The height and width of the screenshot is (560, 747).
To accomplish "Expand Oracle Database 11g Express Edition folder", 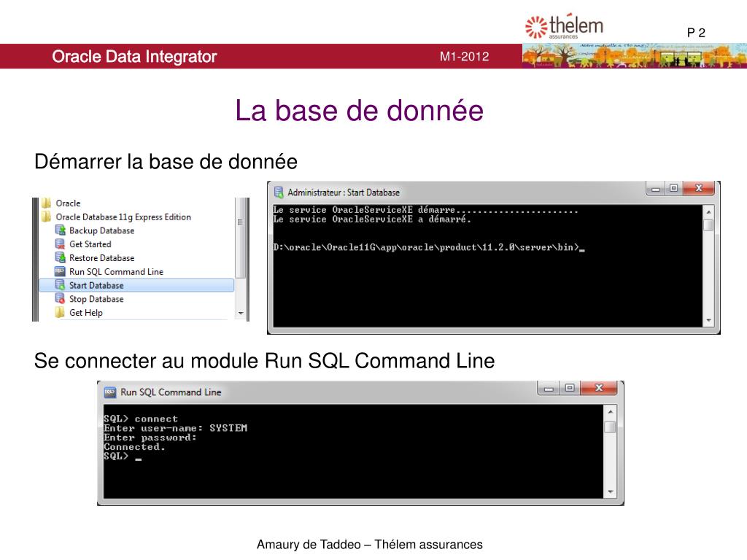I will (123, 217).
